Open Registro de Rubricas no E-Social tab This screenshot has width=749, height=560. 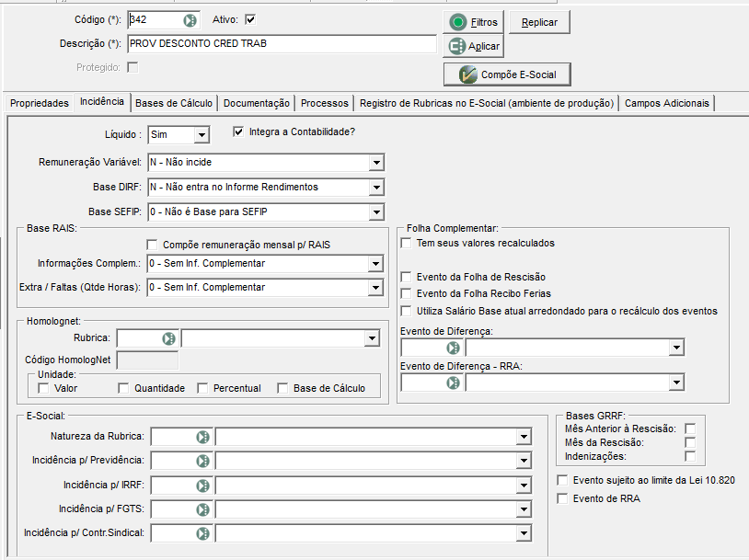[487, 103]
